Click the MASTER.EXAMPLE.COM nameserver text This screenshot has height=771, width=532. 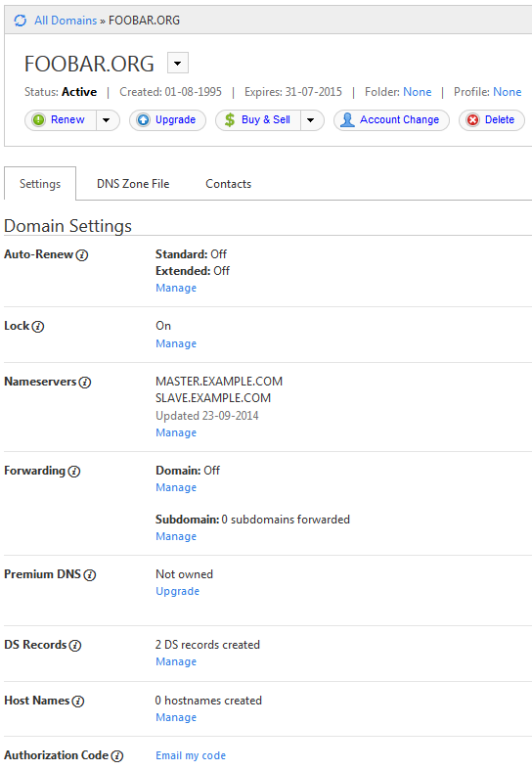pos(219,382)
